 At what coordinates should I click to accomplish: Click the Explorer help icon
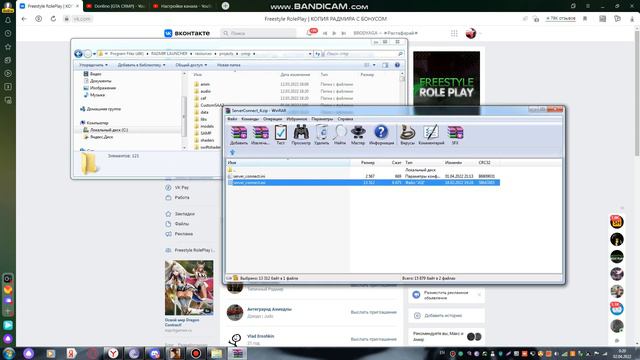pos(397,65)
